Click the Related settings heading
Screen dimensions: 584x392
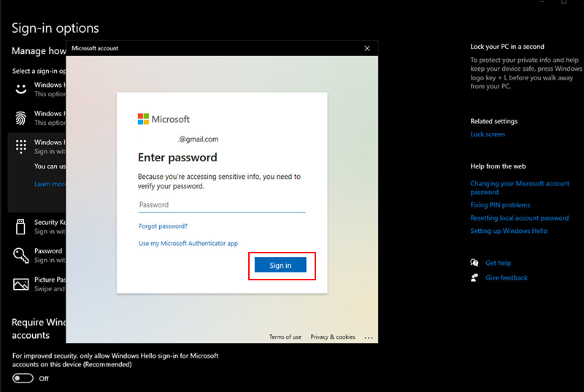[x=493, y=121]
